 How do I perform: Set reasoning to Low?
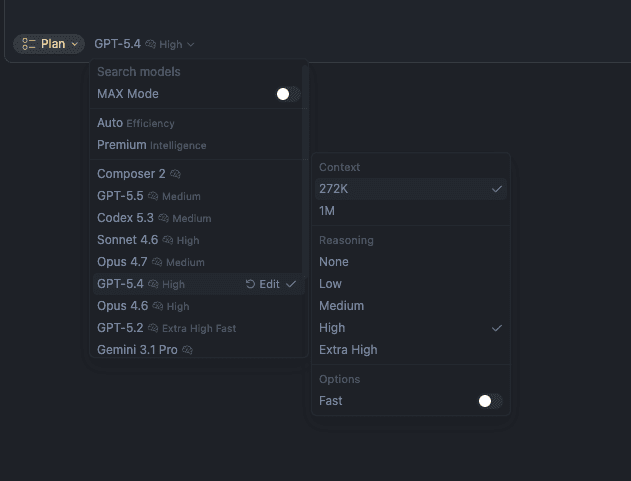point(410,284)
